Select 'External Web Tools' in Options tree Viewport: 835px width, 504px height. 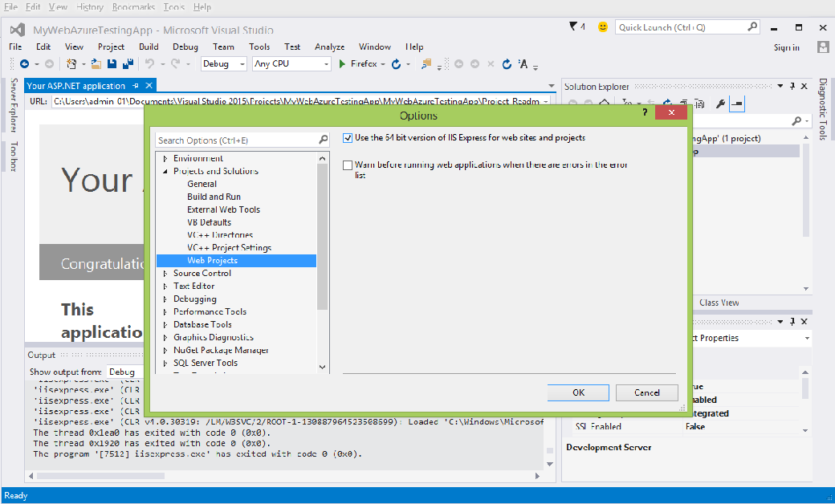tap(224, 209)
